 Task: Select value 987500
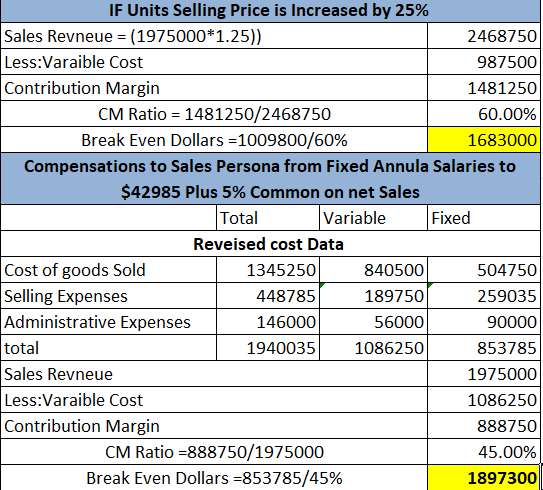pyautogui.click(x=484, y=62)
